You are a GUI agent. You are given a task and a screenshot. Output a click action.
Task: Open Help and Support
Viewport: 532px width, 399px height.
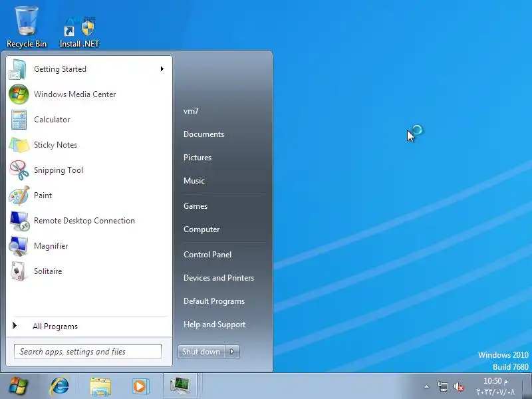[214, 325]
